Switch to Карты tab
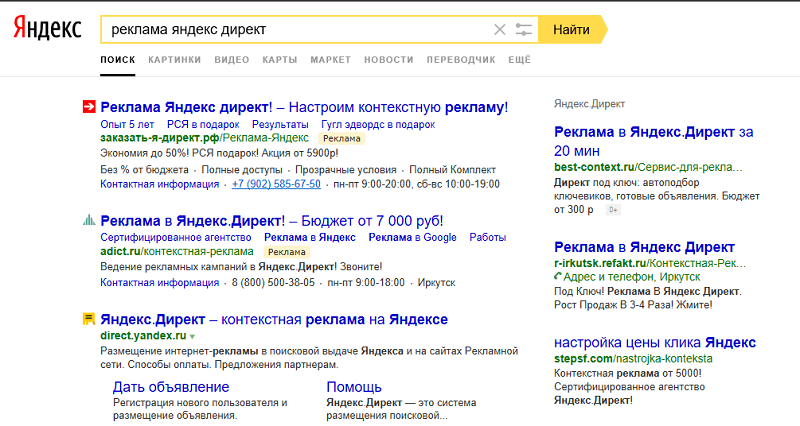The image size is (800, 426). [x=280, y=60]
